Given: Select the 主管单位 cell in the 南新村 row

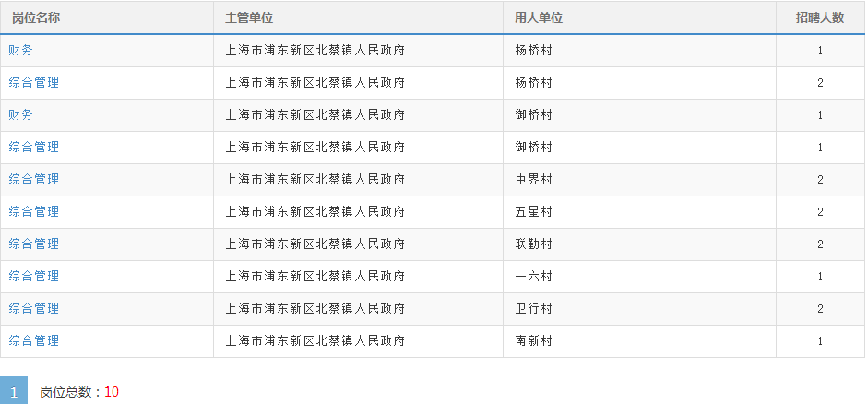Looking at the screenshot, I should [x=358, y=341].
